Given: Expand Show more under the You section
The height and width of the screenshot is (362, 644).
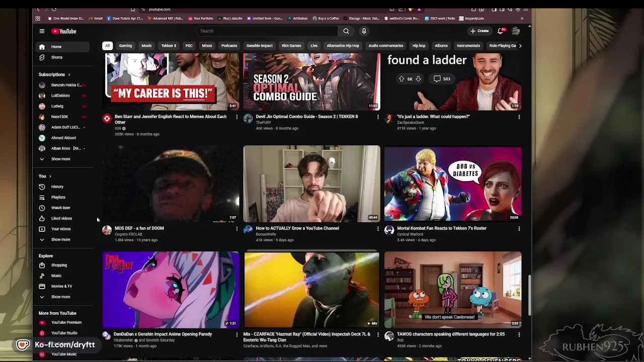Looking at the screenshot, I should [x=63, y=239].
